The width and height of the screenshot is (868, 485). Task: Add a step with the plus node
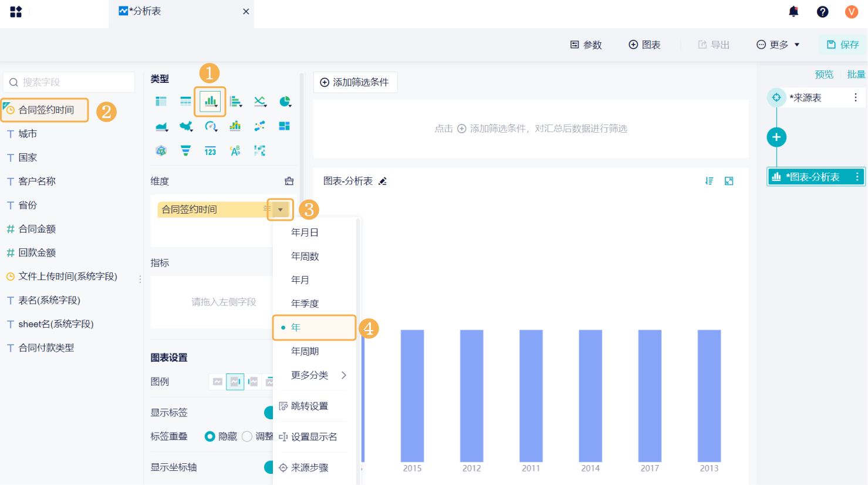click(776, 137)
